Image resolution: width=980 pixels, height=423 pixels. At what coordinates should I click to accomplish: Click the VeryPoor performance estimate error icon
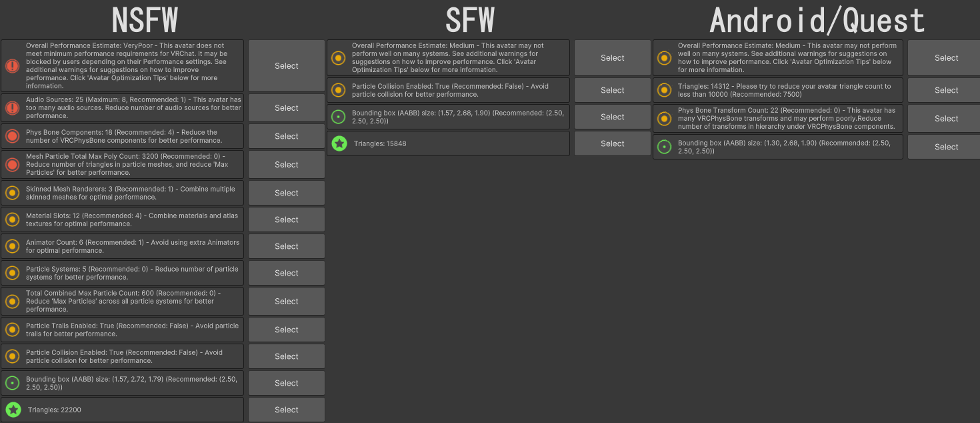pos(12,66)
